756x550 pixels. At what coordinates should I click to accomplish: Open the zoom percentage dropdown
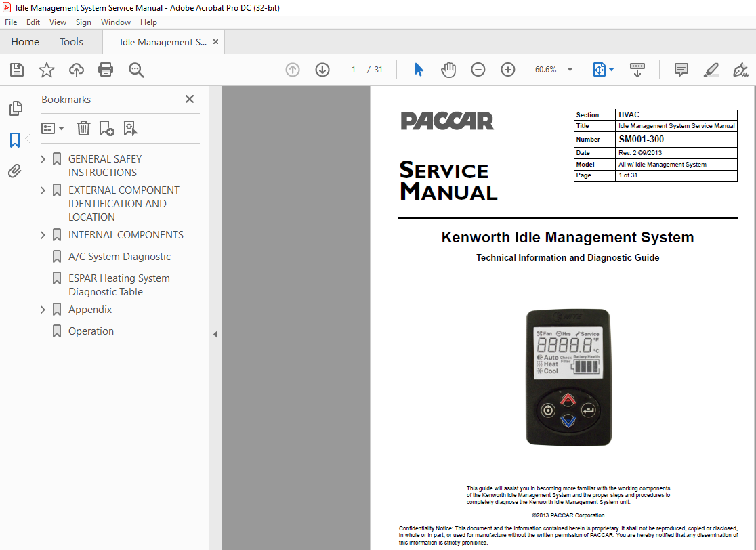(570, 70)
